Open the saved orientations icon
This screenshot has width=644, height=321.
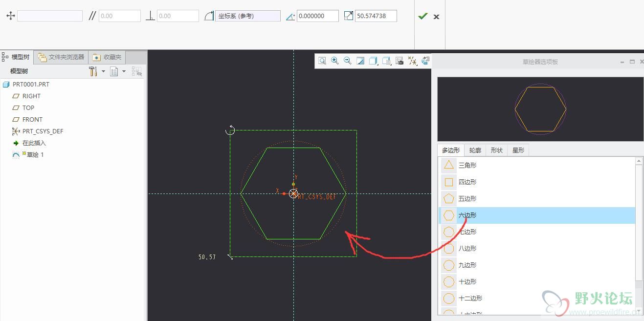click(x=387, y=61)
